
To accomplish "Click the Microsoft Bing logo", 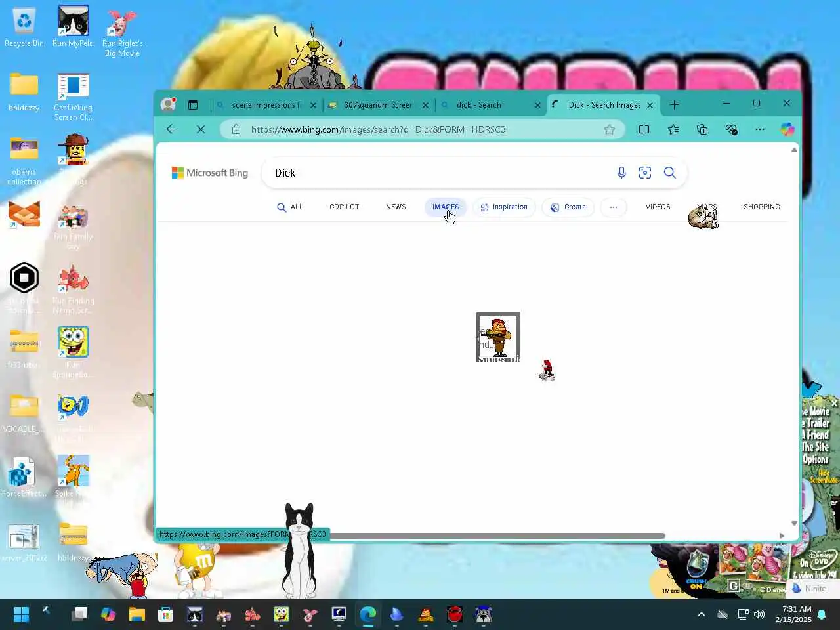I will pos(210,173).
